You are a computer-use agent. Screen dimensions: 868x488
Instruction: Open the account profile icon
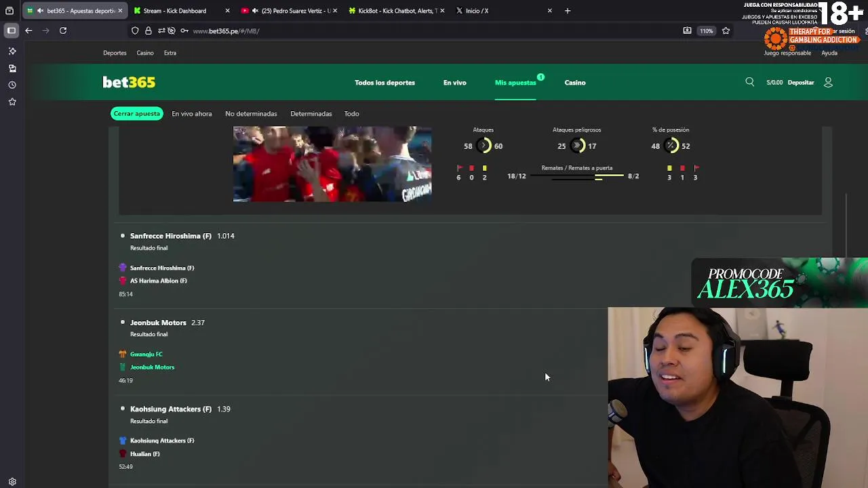click(828, 83)
